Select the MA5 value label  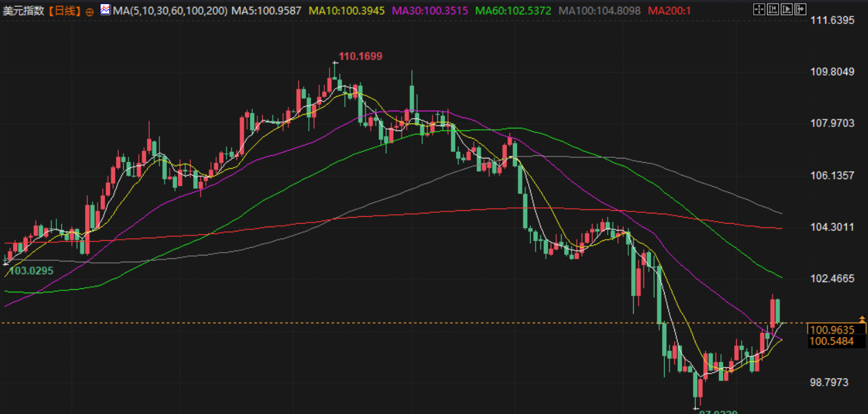[266, 11]
